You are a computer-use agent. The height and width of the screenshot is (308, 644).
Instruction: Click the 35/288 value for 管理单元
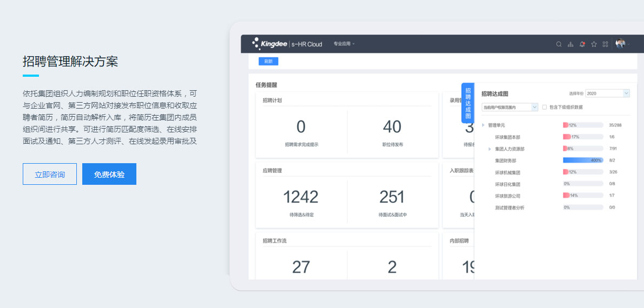point(615,125)
